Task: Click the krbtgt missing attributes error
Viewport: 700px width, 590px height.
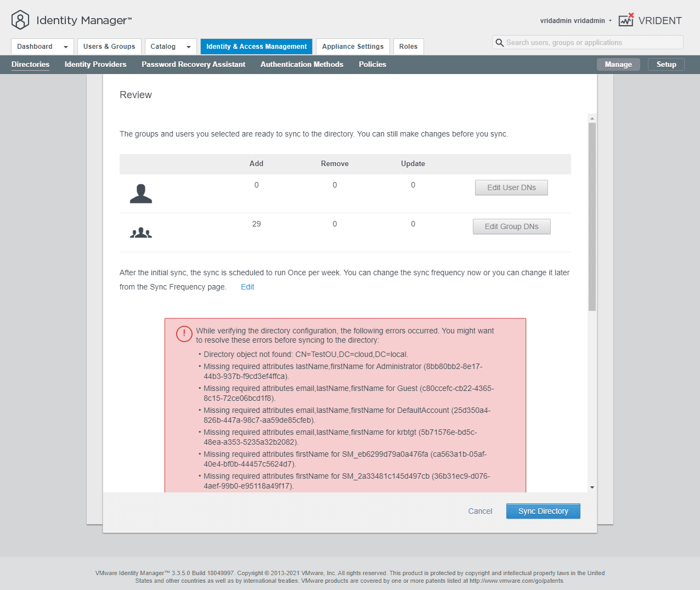Action: pyautogui.click(x=340, y=437)
